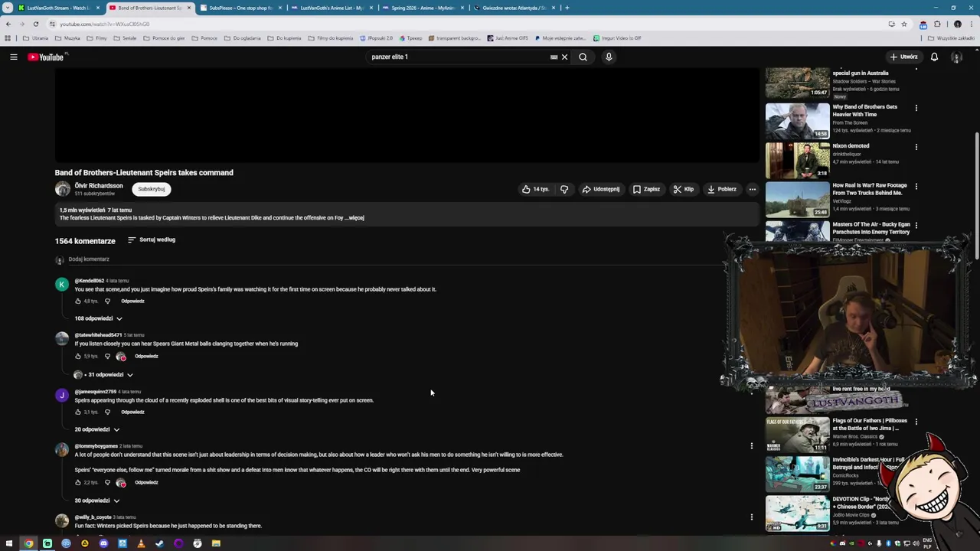Screen dimensions: 980x551
Task: Open YouTube notifications bell
Action: click(x=934, y=57)
